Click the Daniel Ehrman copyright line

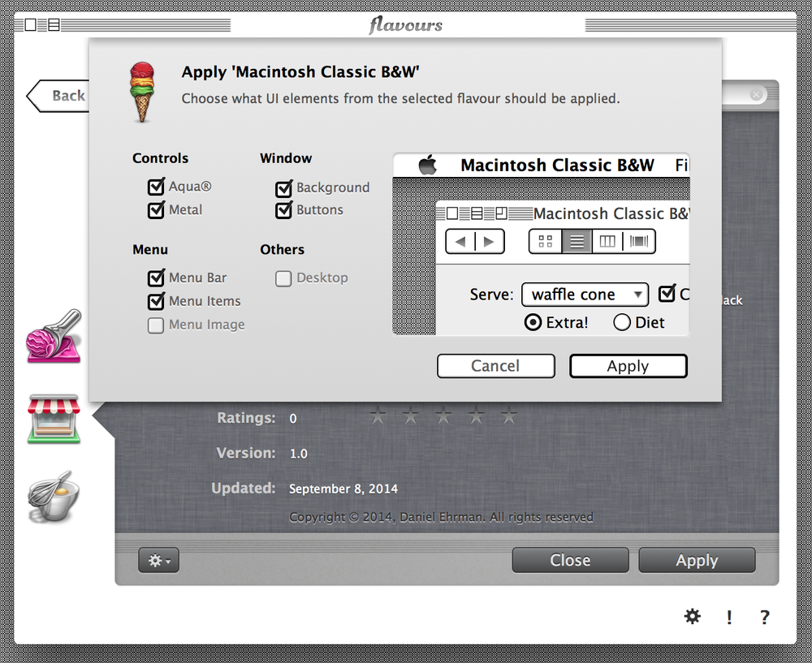coord(441,517)
